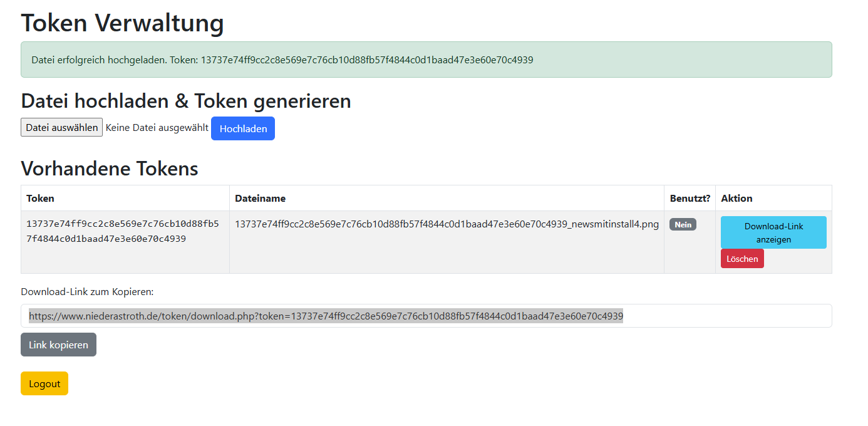Select the Dateiname column header
Image resolution: width=868 pixels, height=426 pixels.
(260, 198)
